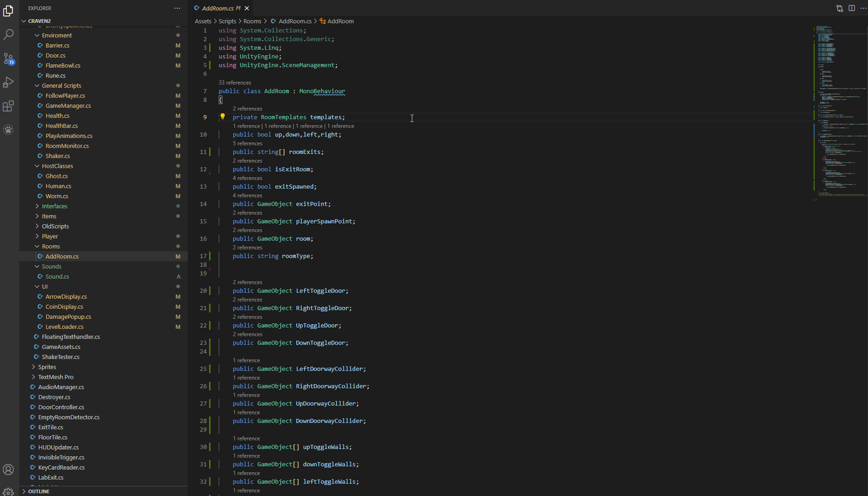Open the Explorer view in the activity bar
Viewport: 868px width, 496px height.
click(8, 11)
